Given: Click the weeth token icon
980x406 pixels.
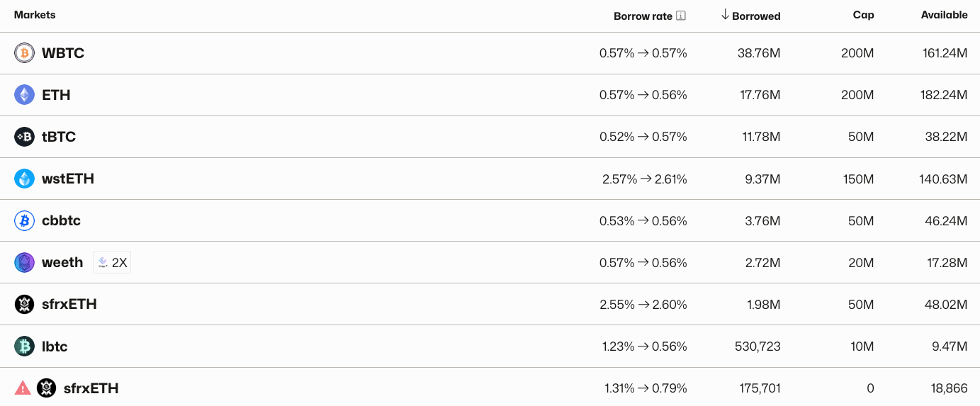Looking at the screenshot, I should pos(24,262).
